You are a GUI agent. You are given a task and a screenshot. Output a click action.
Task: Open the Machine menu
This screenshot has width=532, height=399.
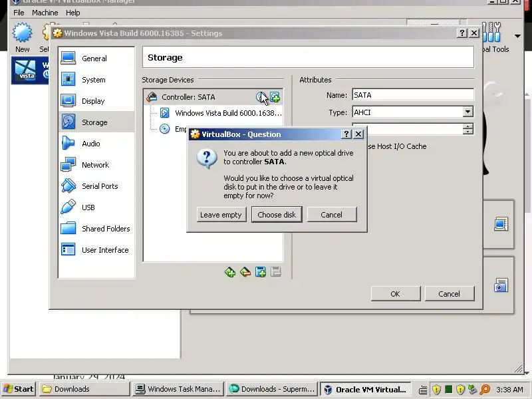[45, 13]
